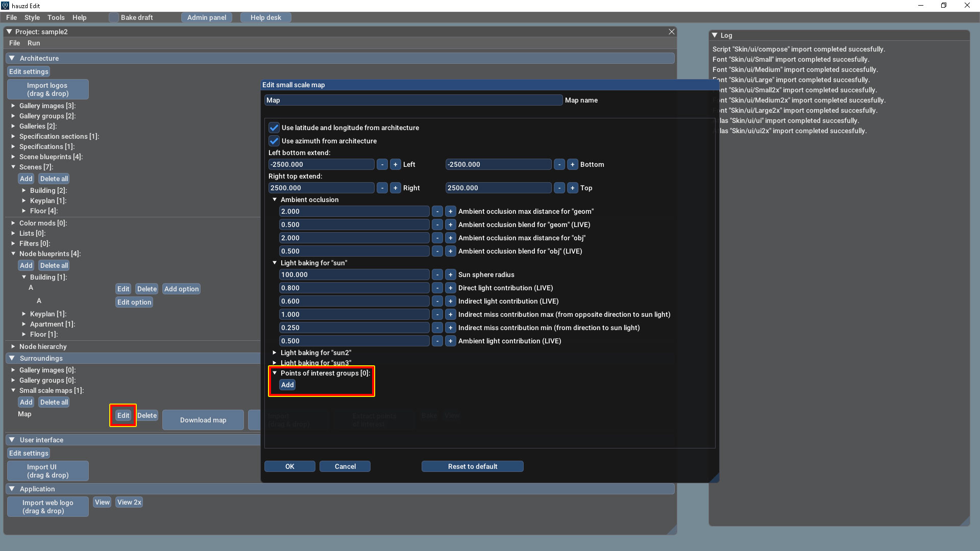Image resolution: width=980 pixels, height=551 pixels.
Task: Open the Style menu
Action: pos(32,17)
